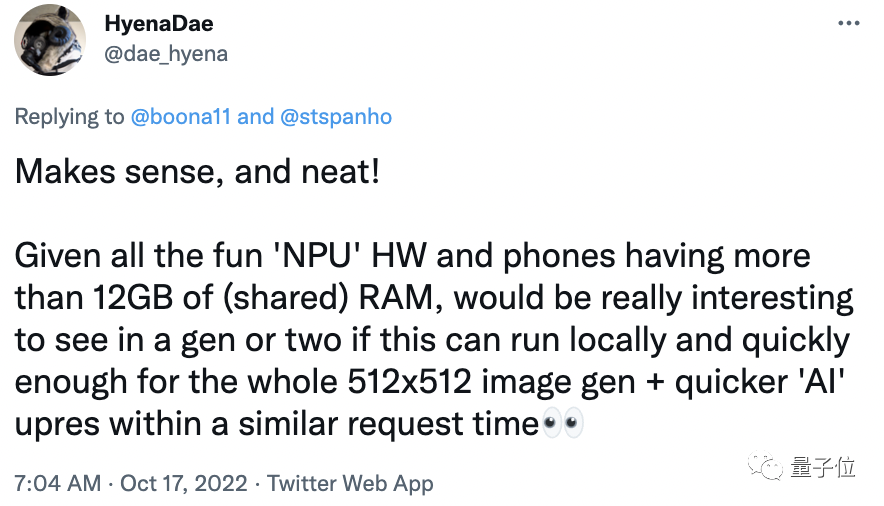The width and height of the screenshot is (884, 506).
Task: Click the 量子位 watermark text
Action: coord(822,467)
